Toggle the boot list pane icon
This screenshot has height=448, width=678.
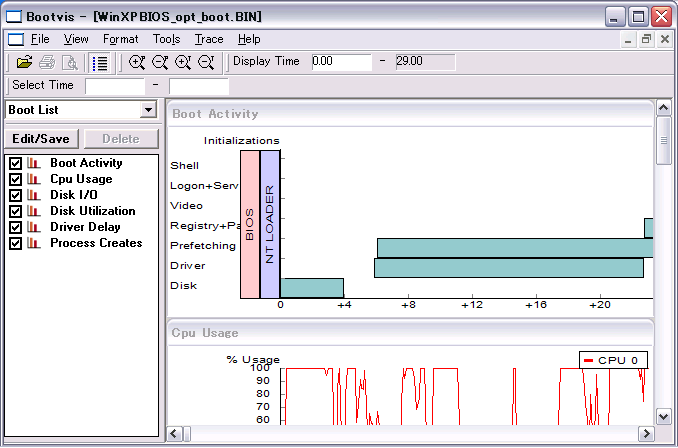[100, 63]
